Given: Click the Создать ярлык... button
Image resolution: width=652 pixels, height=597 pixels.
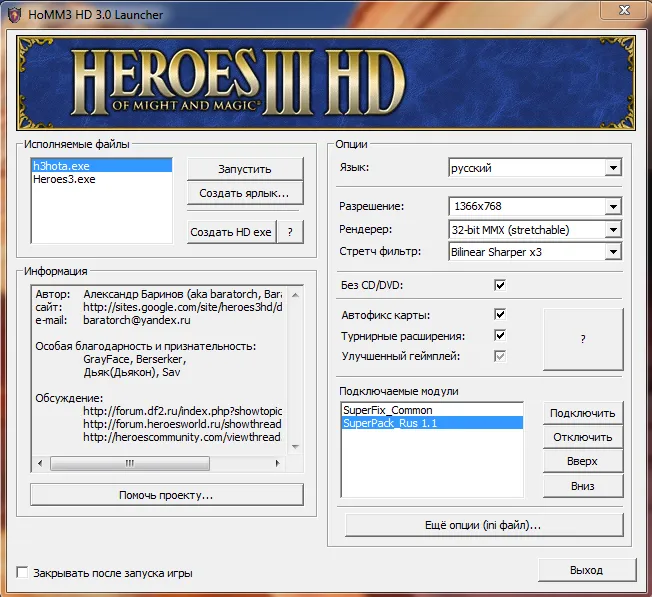Looking at the screenshot, I should [244, 193].
